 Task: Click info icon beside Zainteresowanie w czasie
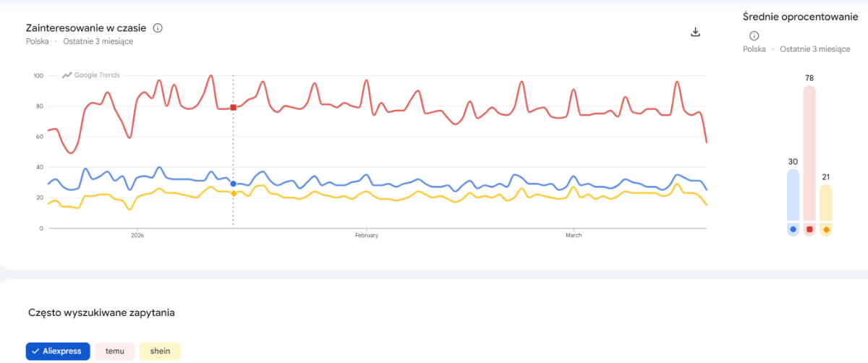tap(158, 28)
